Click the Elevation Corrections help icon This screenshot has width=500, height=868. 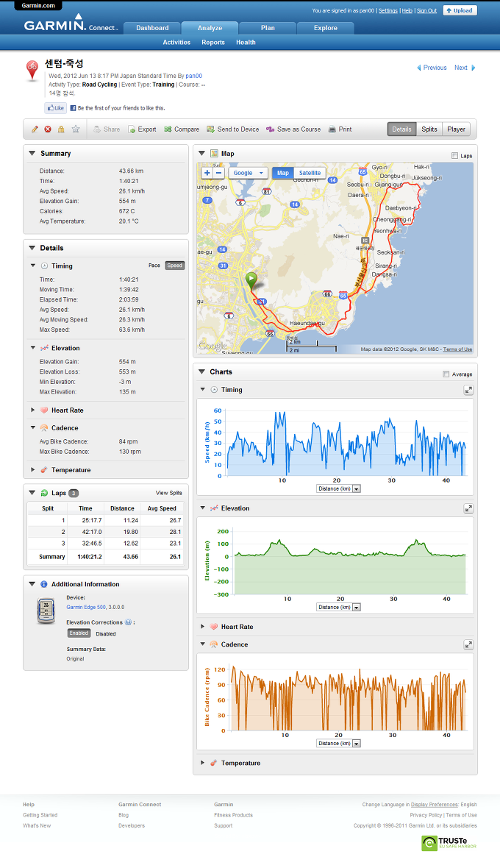coord(129,622)
